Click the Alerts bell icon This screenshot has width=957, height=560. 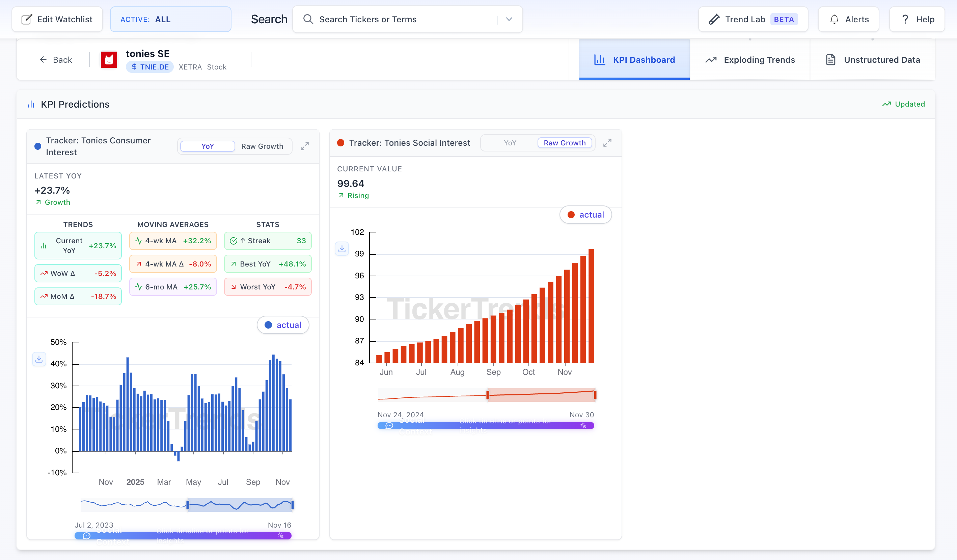[834, 19]
